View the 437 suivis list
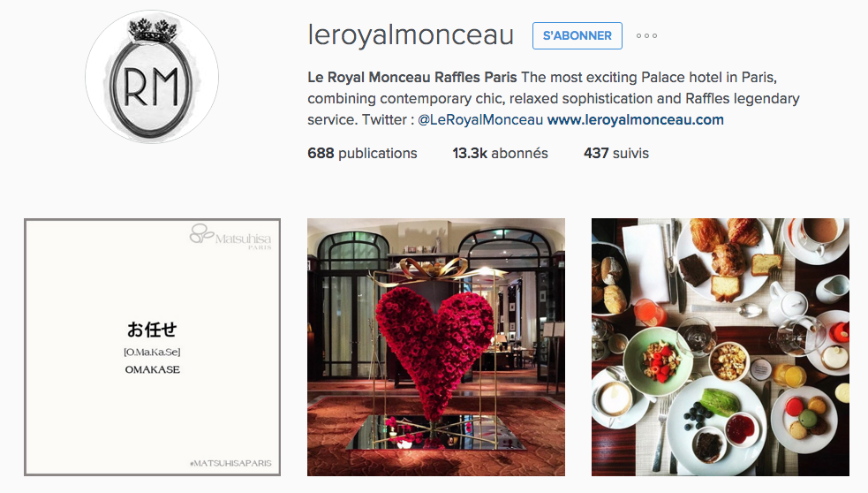868x493 pixels. click(616, 153)
